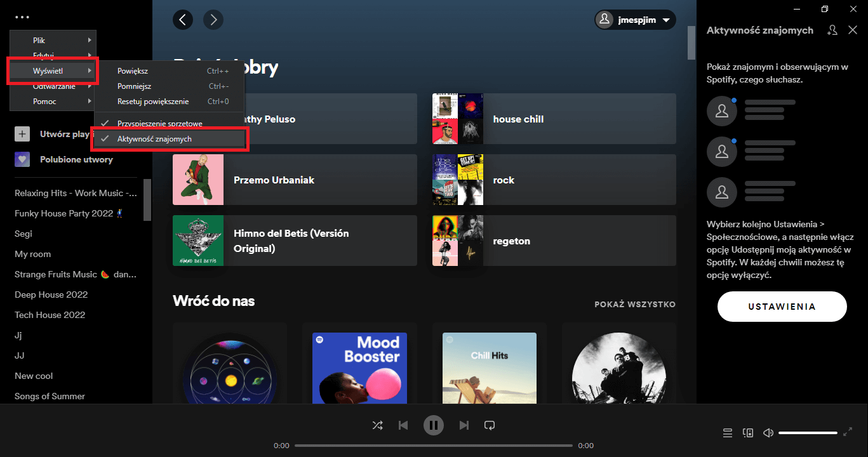Expand the Plik submenu
The height and width of the screenshot is (457, 868).
coord(53,41)
